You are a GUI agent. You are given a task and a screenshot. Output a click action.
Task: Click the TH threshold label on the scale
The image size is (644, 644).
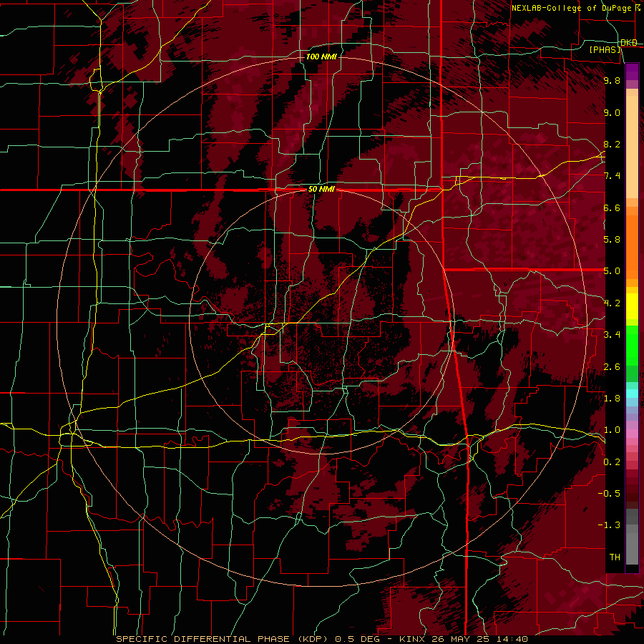615,557
